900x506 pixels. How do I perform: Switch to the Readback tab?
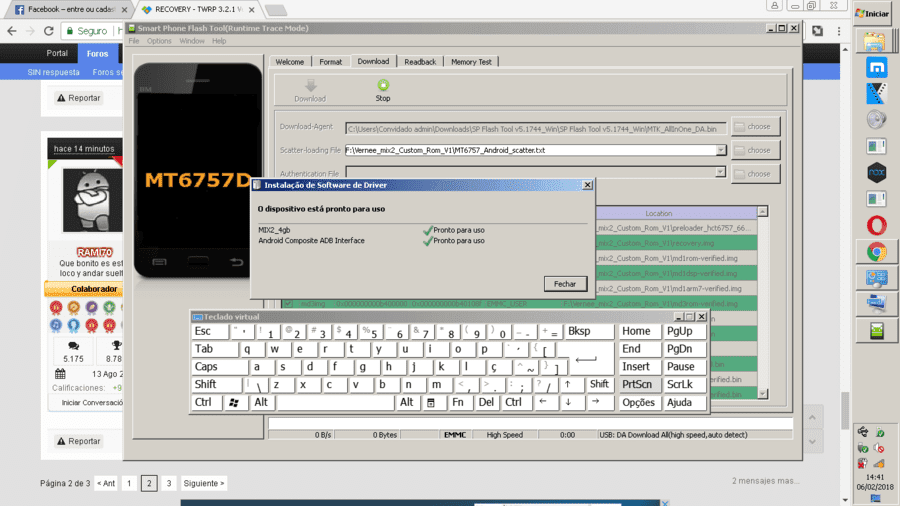click(420, 62)
